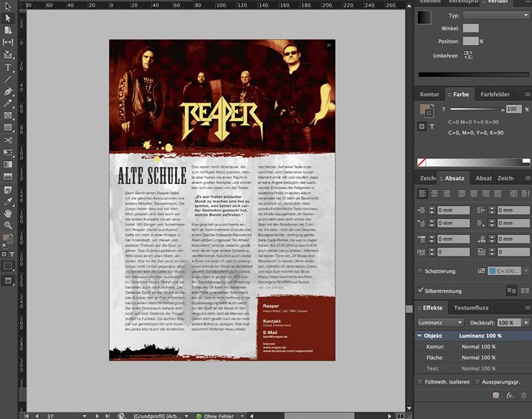Select the Scissors tool in toolbox
Viewport: 532px width, 419px height.
8,139
